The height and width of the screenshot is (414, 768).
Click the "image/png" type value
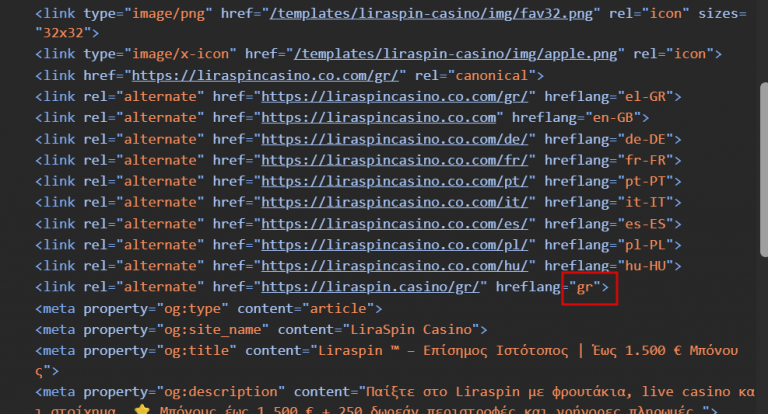[x=168, y=14]
